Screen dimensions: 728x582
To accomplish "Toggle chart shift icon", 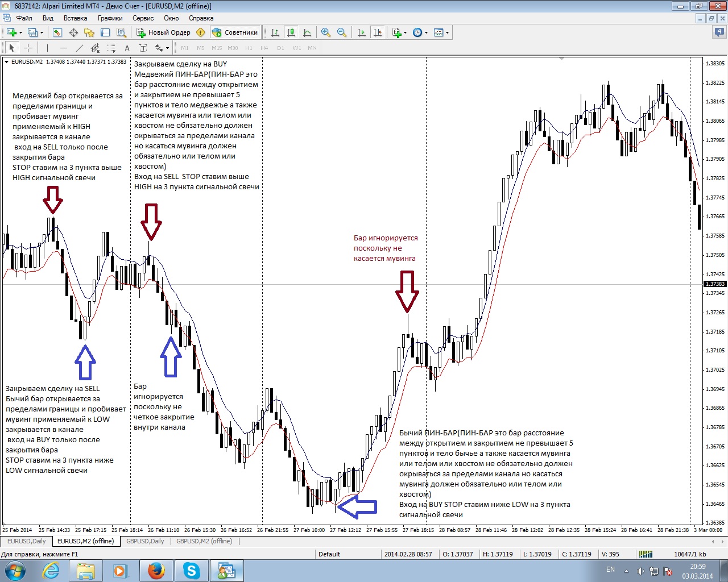I will coord(378,32).
